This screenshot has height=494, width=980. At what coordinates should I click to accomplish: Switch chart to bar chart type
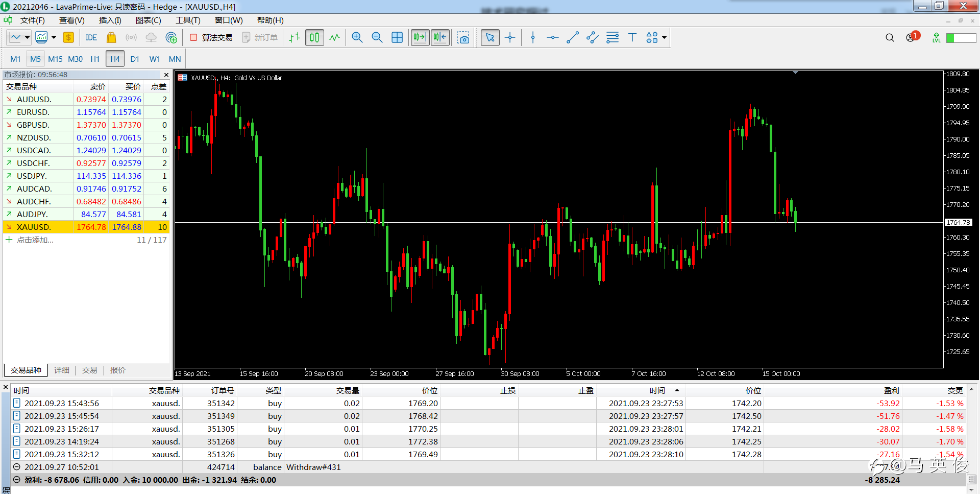(295, 38)
